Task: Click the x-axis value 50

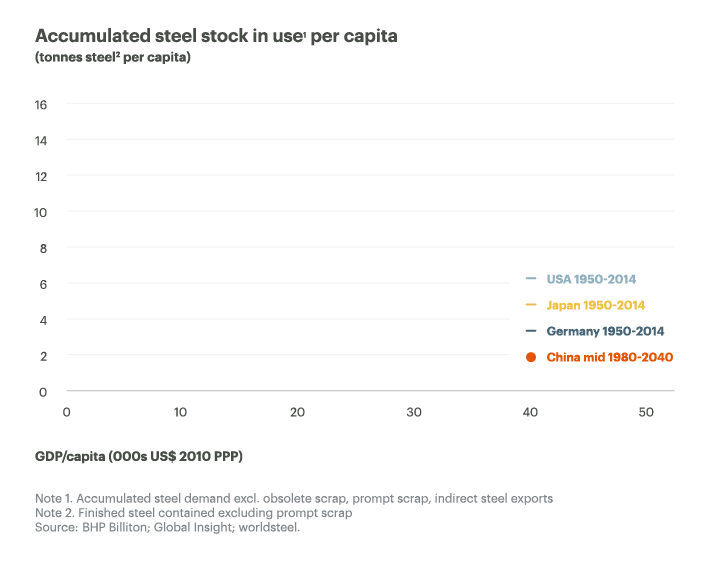Action: (x=646, y=412)
